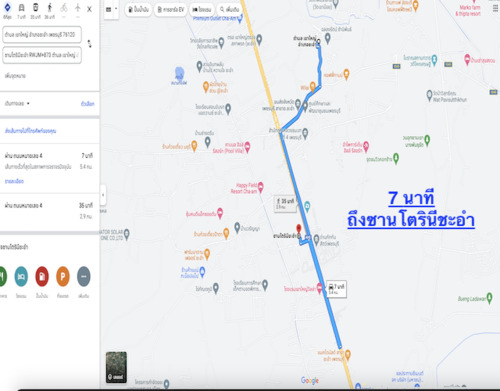Select the flight travel mode icon
The width and height of the screenshot is (500, 391).
(77, 7)
